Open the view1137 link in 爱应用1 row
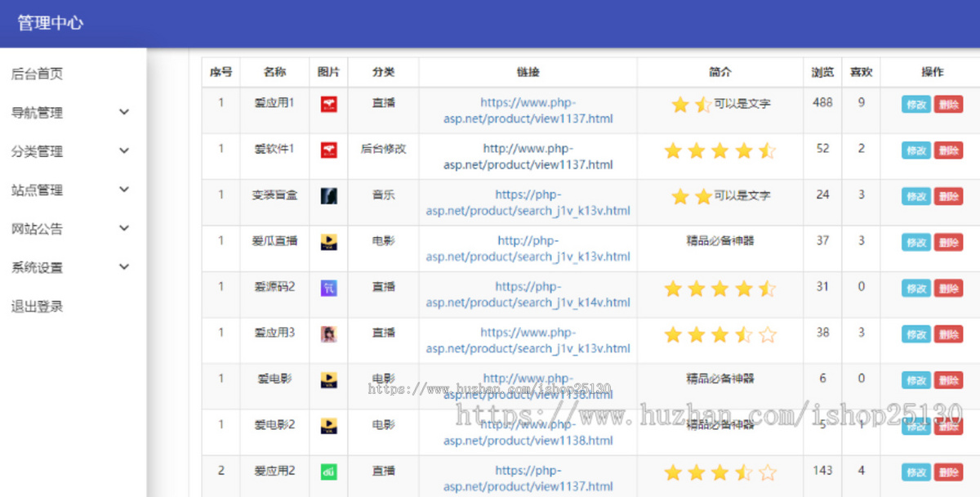The height and width of the screenshot is (497, 980). 528,110
